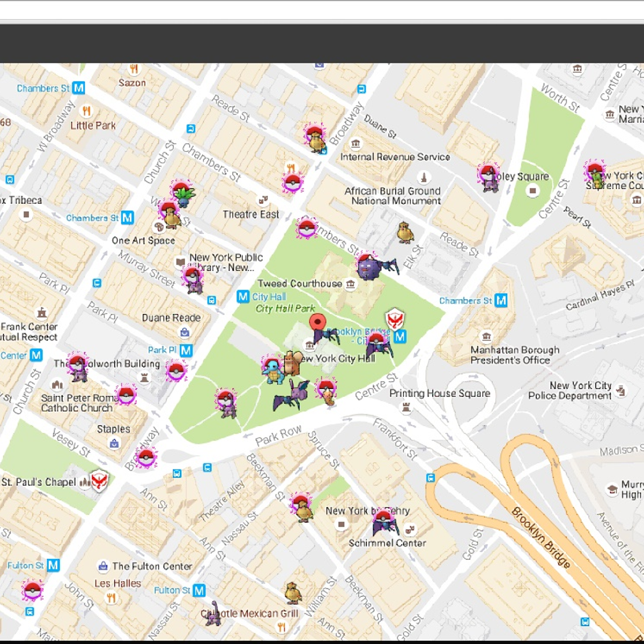Select the 'Frankfort St' street label
This screenshot has width=644, height=644.
point(394,439)
